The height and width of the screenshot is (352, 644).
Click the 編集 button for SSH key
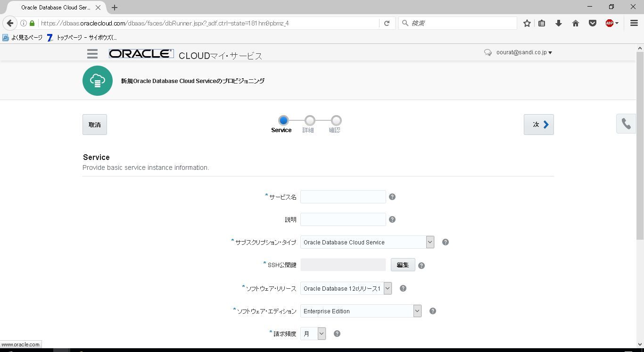tap(403, 265)
